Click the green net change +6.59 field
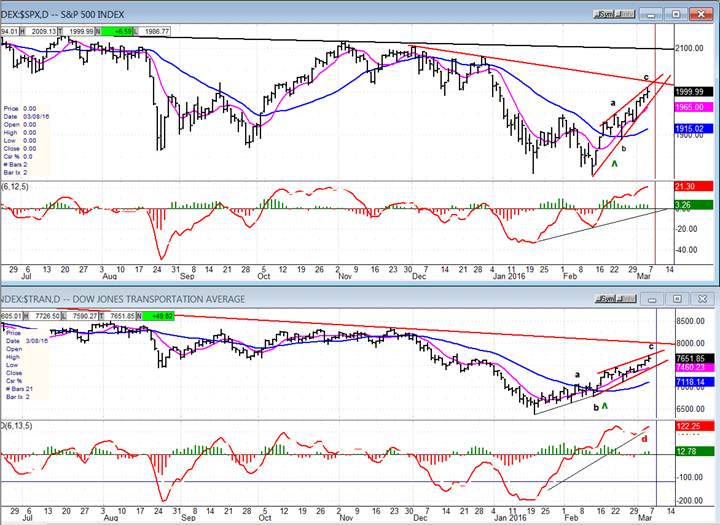 click(116, 32)
